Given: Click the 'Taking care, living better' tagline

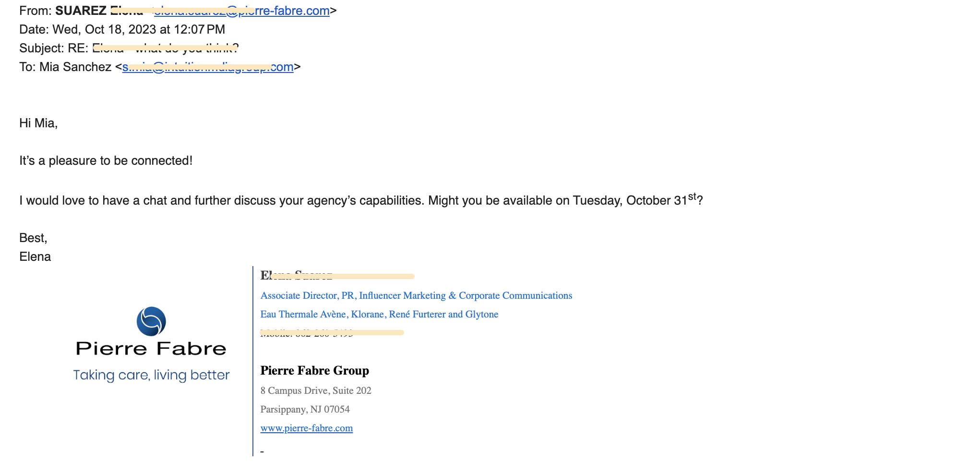Looking at the screenshot, I should (x=151, y=375).
